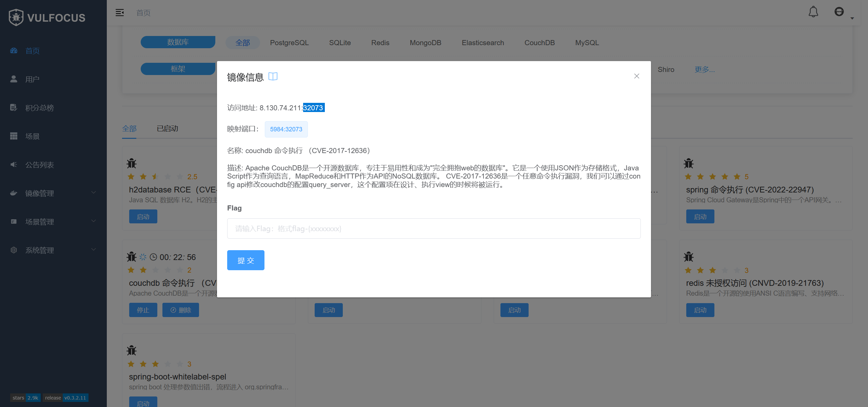Select the 用户 menu item
868x407 pixels.
coord(32,79)
